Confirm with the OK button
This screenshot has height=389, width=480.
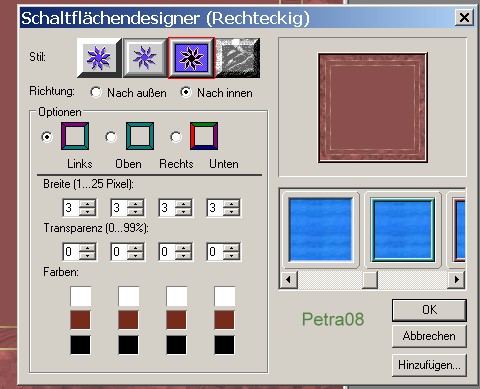tap(429, 310)
